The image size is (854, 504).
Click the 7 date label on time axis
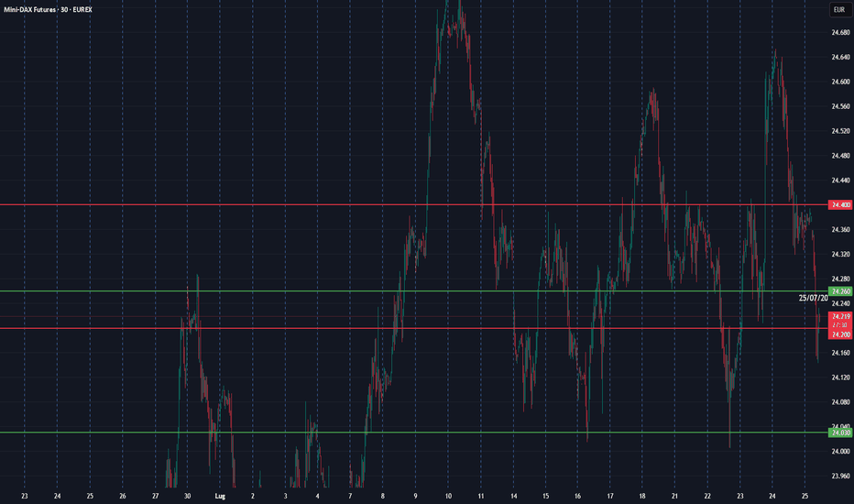350,497
